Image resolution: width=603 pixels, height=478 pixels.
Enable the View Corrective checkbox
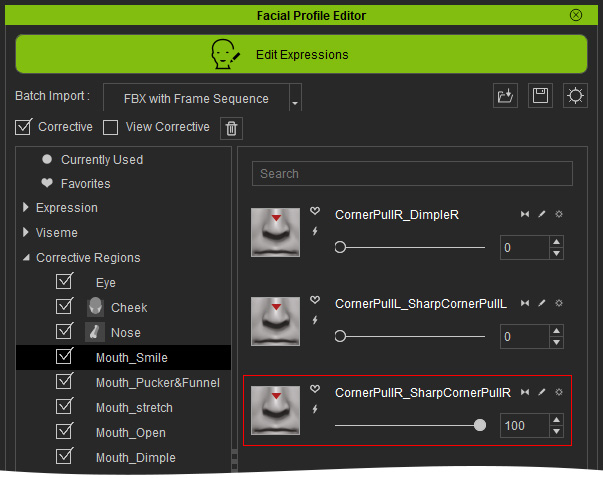(110, 127)
